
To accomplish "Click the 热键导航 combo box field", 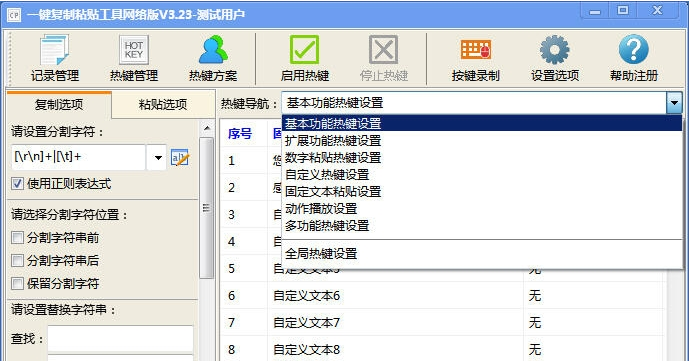I will pos(474,103).
